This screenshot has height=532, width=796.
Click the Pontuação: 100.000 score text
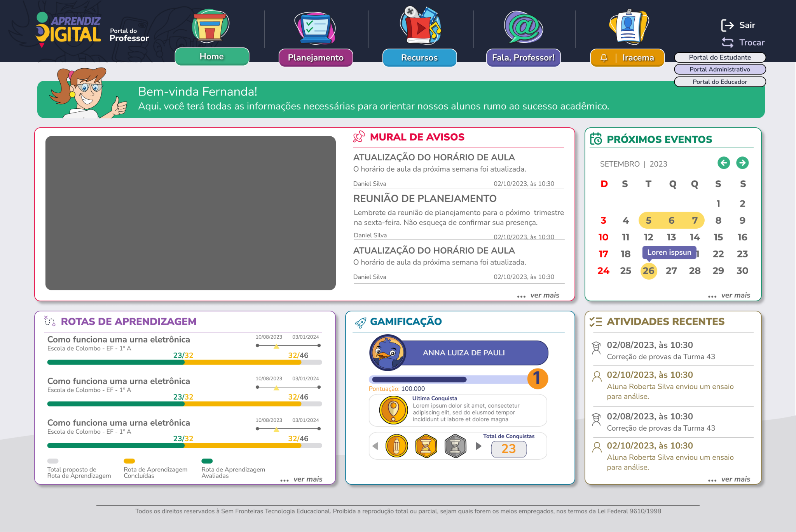[x=396, y=389]
